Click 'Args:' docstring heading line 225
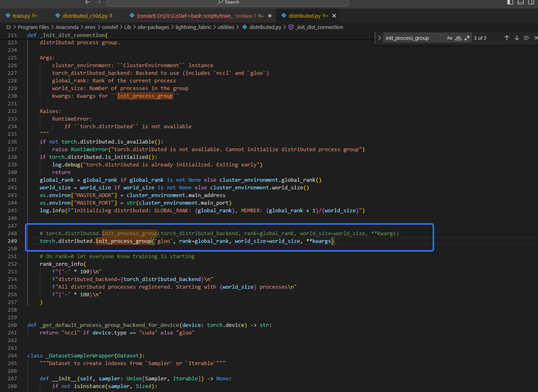Image resolution: width=538 pixels, height=392 pixels. (47, 57)
